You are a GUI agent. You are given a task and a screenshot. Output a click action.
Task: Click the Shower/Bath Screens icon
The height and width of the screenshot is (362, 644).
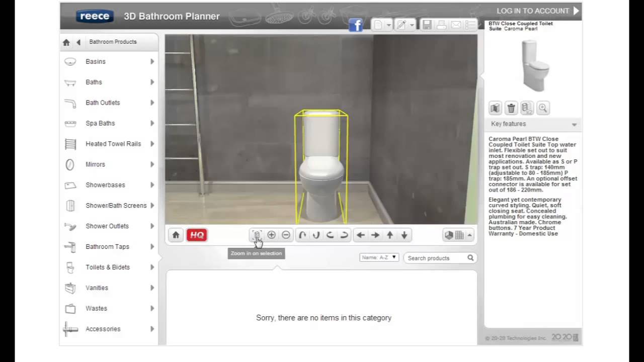click(70, 206)
